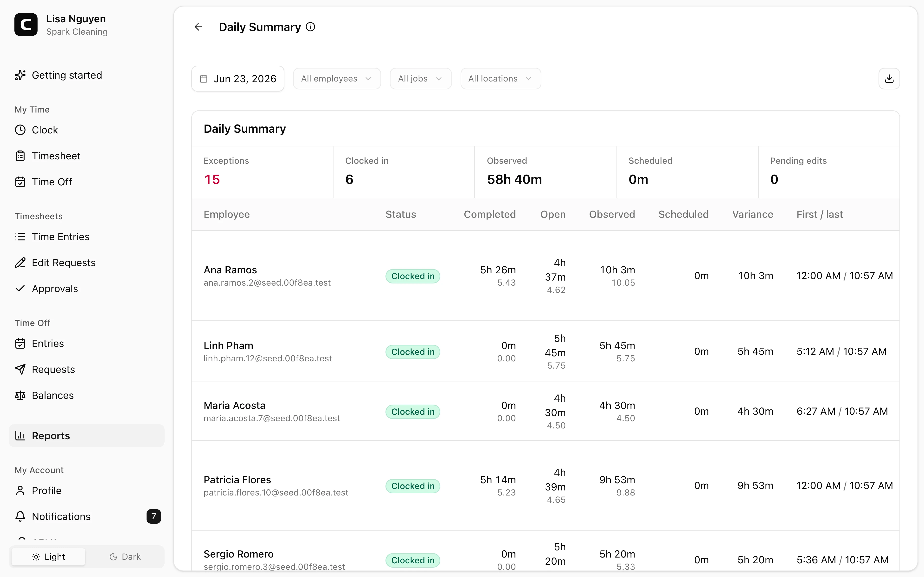
Task: Open the All locations dropdown
Action: click(x=500, y=79)
